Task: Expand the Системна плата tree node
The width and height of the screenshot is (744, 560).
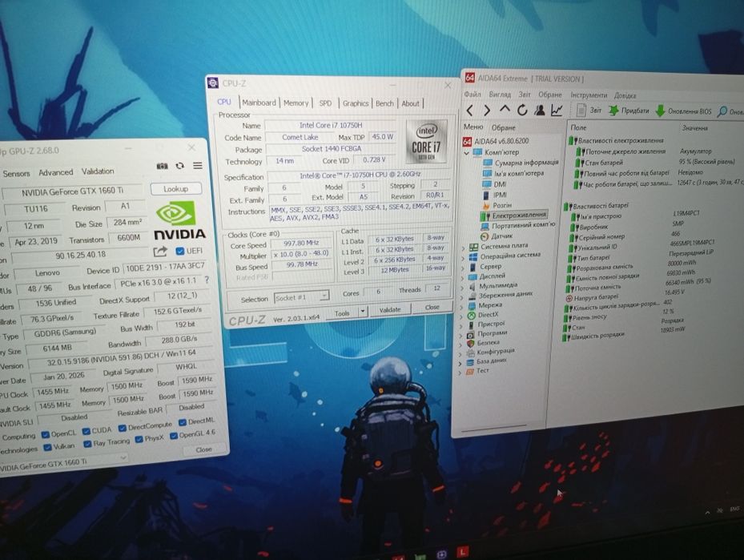Action: pos(463,248)
